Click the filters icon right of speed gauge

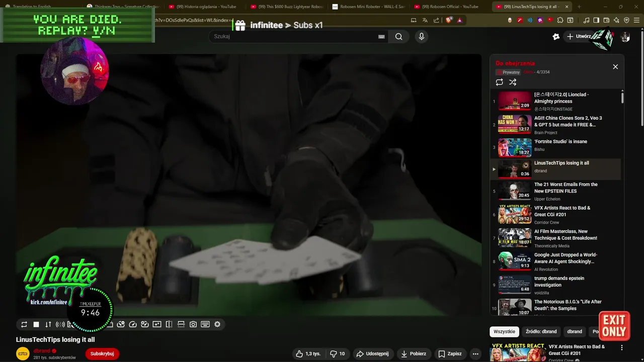(145, 324)
